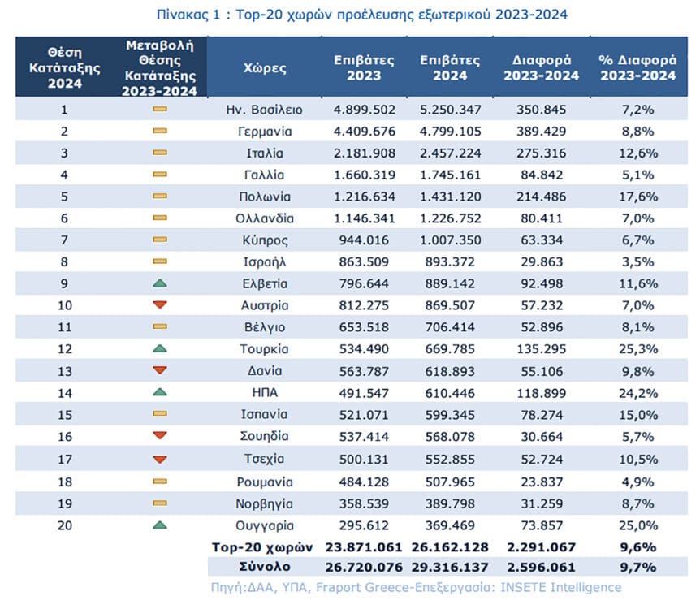
Task: Click the red down arrow beside Δανία
Action: click(x=160, y=370)
